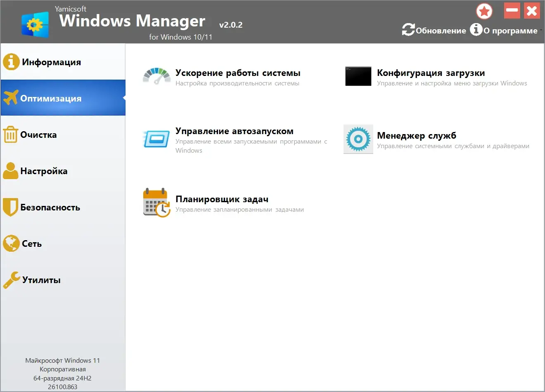This screenshot has height=392, width=545.
Task: Open the Безопасность section label
Action: pos(50,208)
